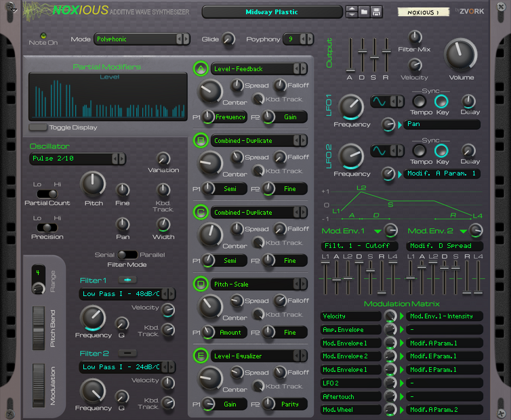This screenshot has height=420, width=511.
Task: Click the Toggle Display button
Action: [x=38, y=127]
